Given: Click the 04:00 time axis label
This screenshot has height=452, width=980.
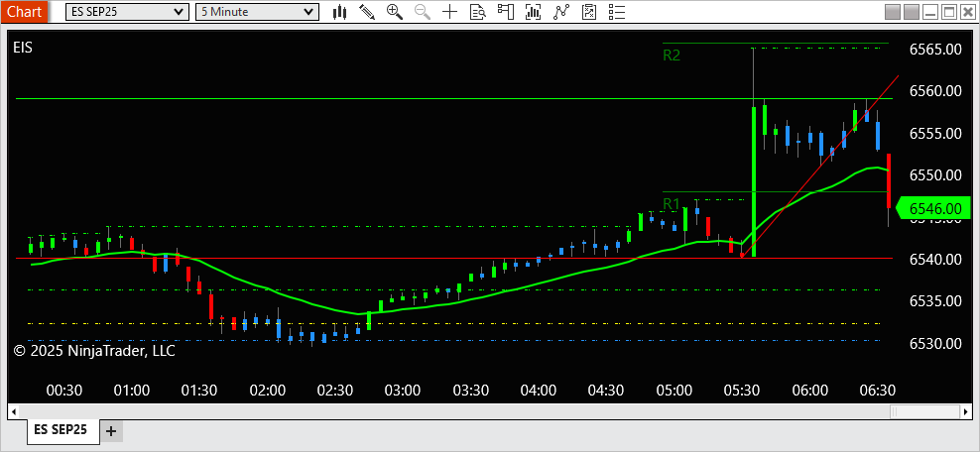Looking at the screenshot, I should [x=539, y=391].
